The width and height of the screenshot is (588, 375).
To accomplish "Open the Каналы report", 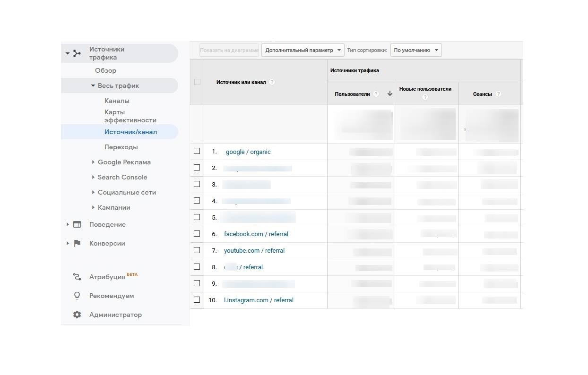I will coord(117,101).
